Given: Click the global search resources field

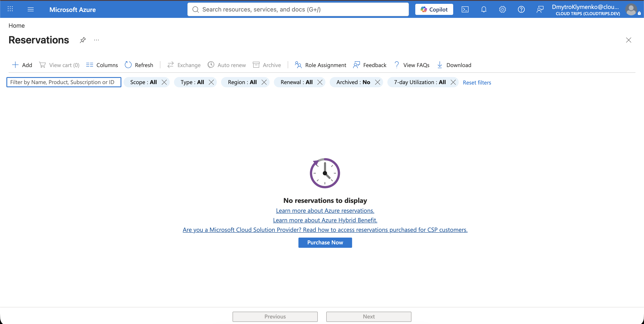Looking at the screenshot, I should point(298,9).
